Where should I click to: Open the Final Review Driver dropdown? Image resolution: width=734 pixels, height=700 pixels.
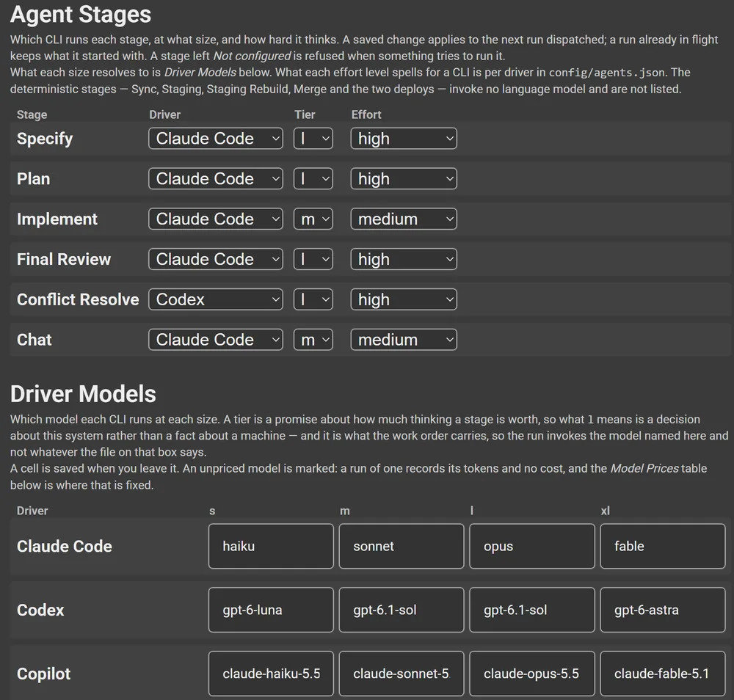pos(216,259)
